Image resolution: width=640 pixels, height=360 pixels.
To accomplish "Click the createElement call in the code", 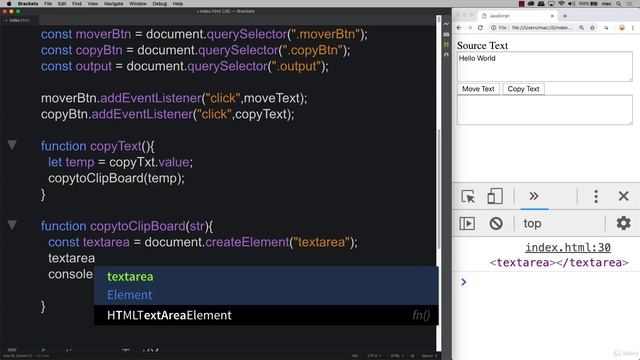I will click(247, 242).
